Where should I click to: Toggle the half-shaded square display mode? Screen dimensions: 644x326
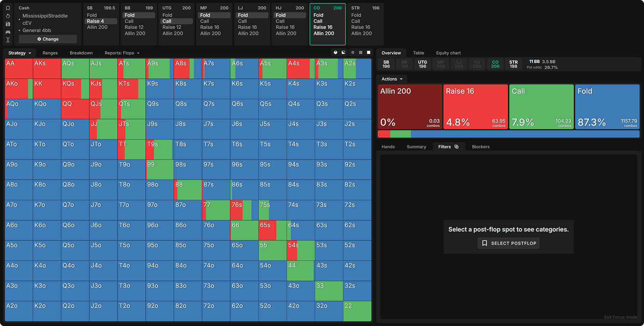[x=343, y=53]
